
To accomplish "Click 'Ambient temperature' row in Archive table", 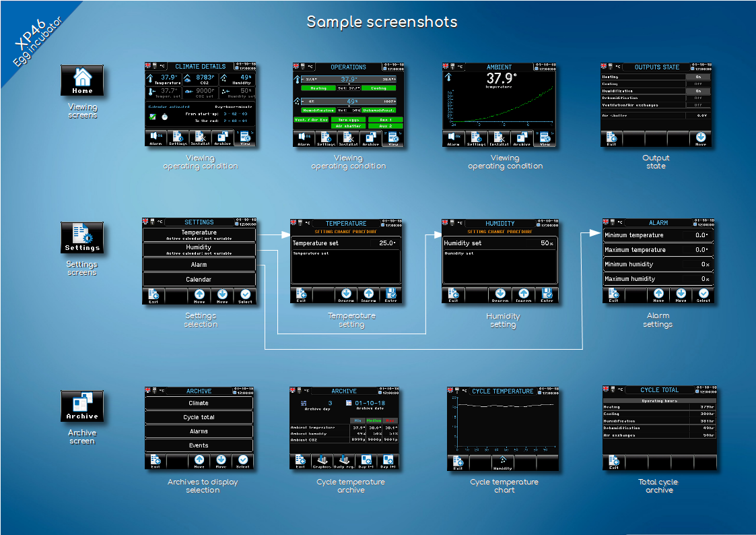I will pyautogui.click(x=344, y=427).
